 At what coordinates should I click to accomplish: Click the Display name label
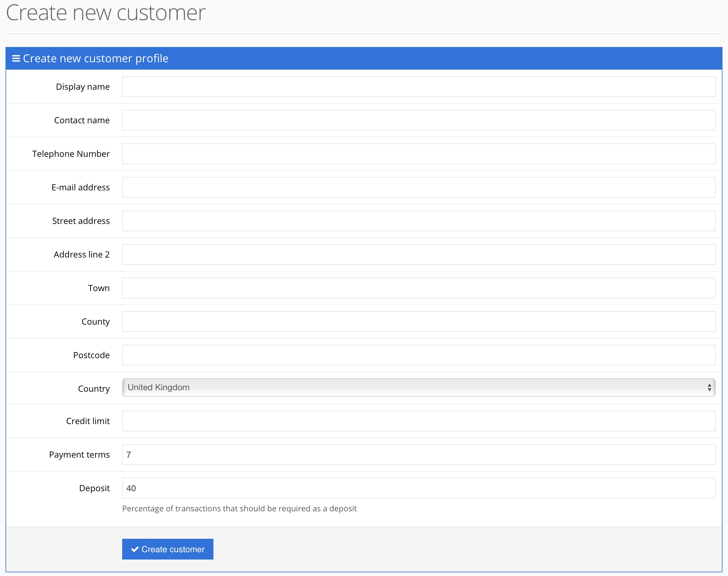[83, 87]
